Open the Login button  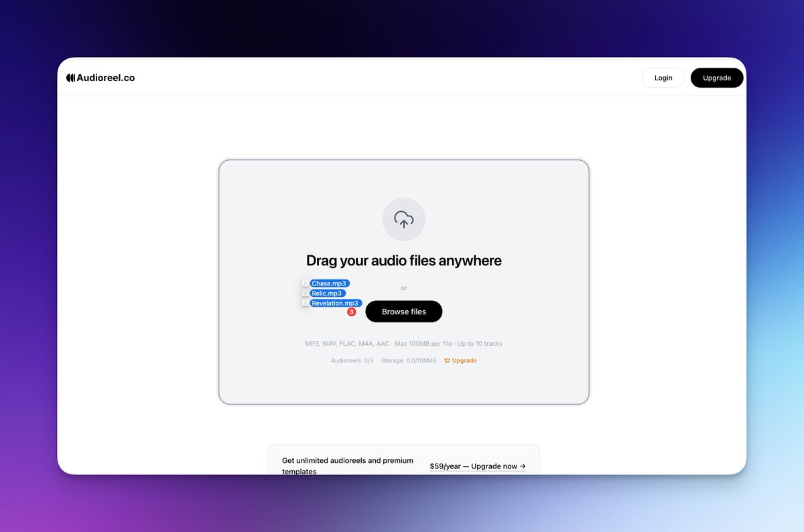coord(663,78)
